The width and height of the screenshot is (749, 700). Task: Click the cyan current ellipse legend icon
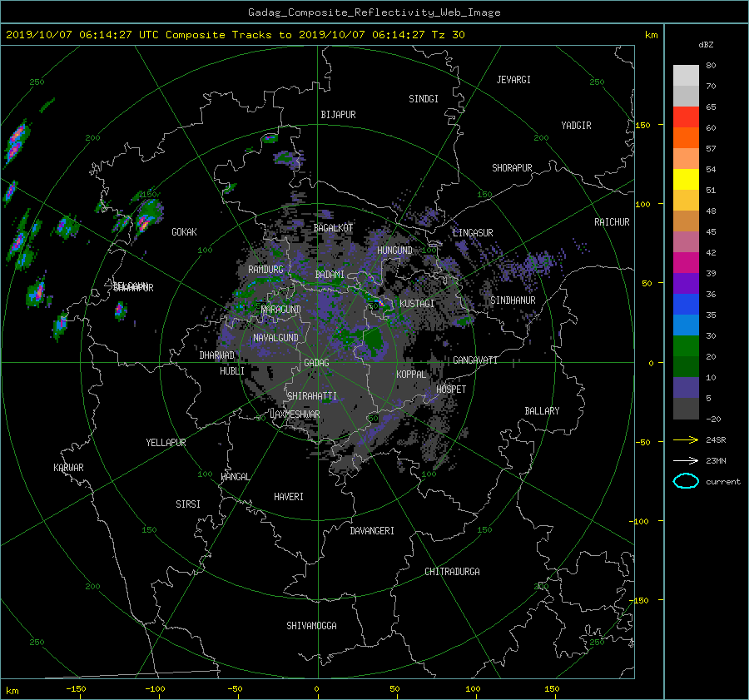686,481
